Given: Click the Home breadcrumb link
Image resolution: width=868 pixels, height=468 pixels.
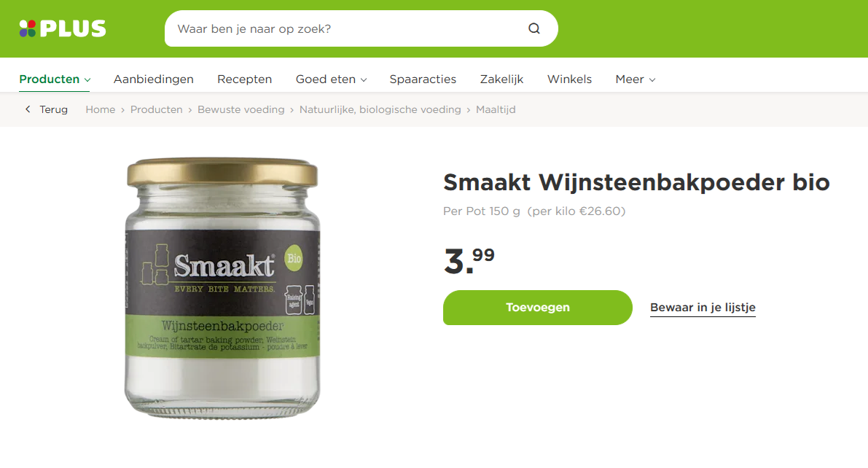Looking at the screenshot, I should [100, 109].
